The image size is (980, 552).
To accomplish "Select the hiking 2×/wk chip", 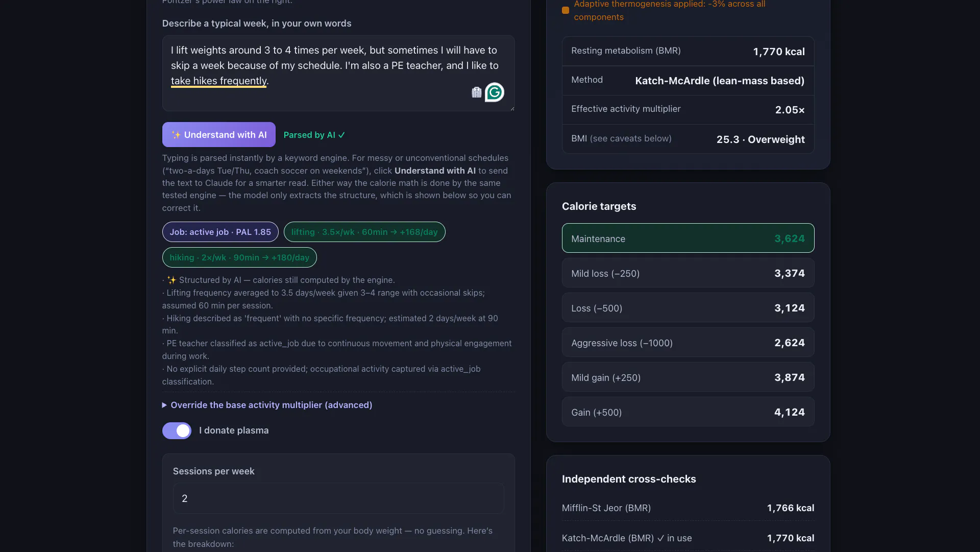I will (x=239, y=257).
